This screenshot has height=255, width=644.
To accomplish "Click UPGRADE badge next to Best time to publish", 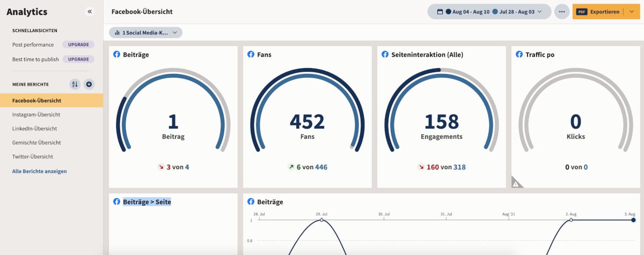I will (x=78, y=59).
